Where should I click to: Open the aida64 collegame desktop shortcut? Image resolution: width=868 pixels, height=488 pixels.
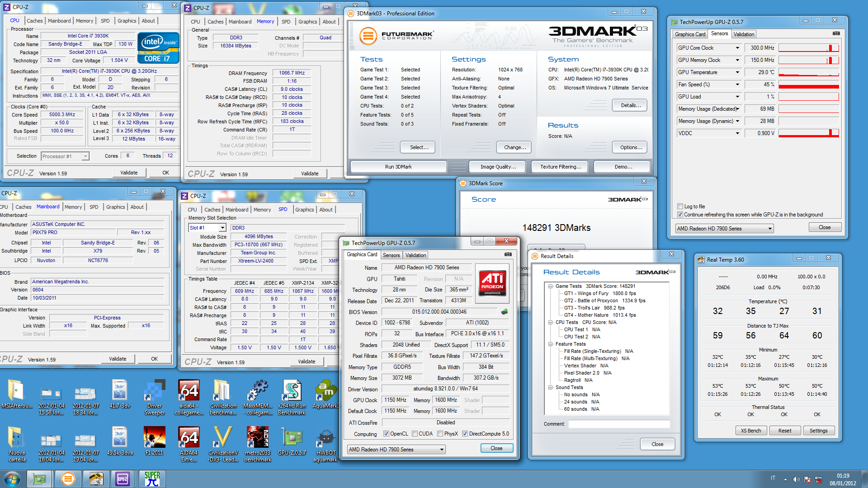click(189, 397)
